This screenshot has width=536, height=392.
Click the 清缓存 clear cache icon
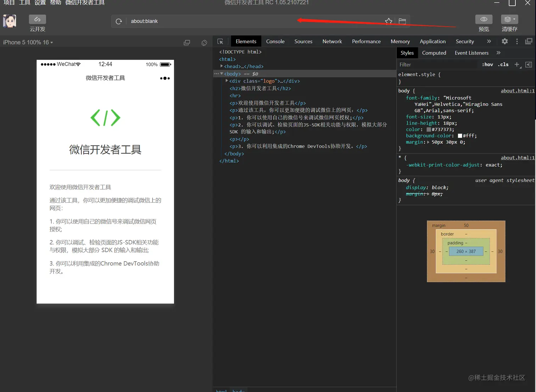509,19
